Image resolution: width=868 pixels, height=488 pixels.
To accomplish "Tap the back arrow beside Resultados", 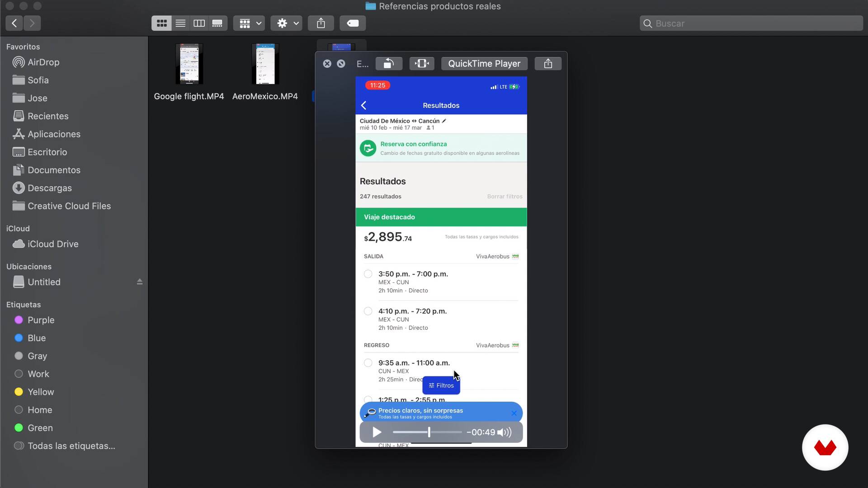I will coord(364,105).
